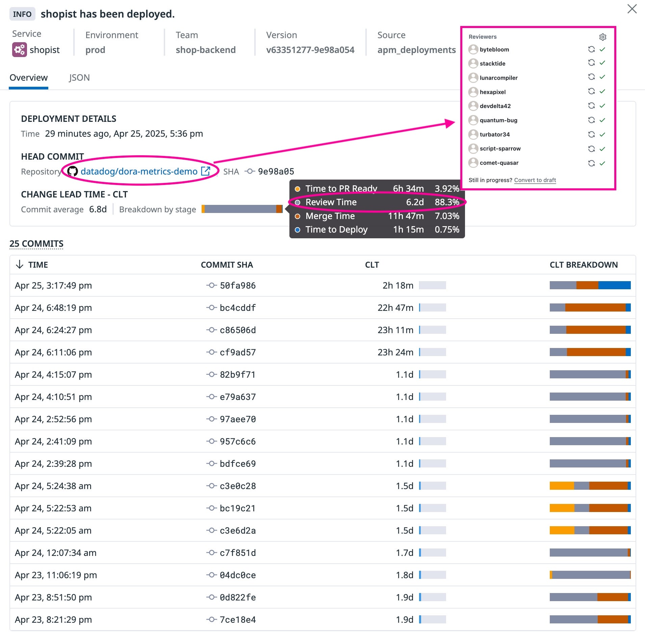
Task: Click the Breakdown by stage bar
Action: coord(242,209)
